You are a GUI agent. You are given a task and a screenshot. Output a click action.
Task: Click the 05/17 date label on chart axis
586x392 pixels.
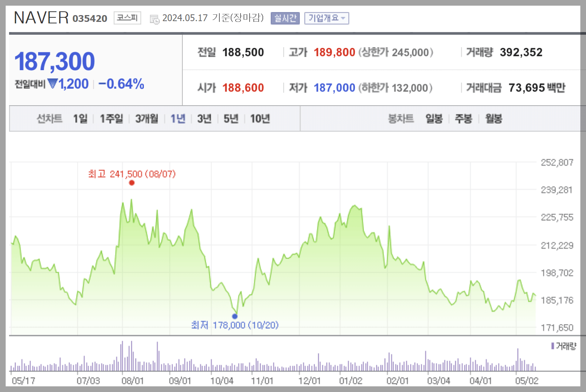(x=24, y=381)
